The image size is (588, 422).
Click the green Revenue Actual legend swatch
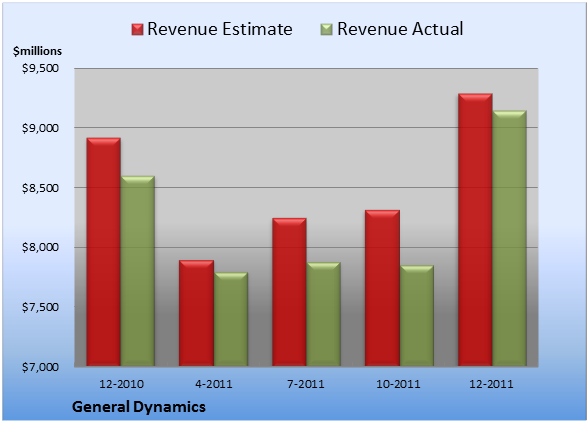coord(327,30)
